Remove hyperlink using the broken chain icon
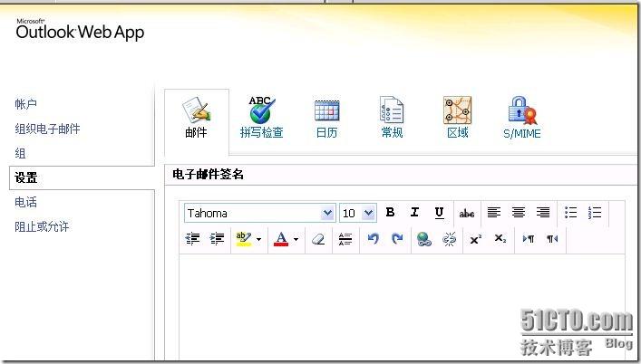The height and width of the screenshot is (364, 641). click(449, 239)
